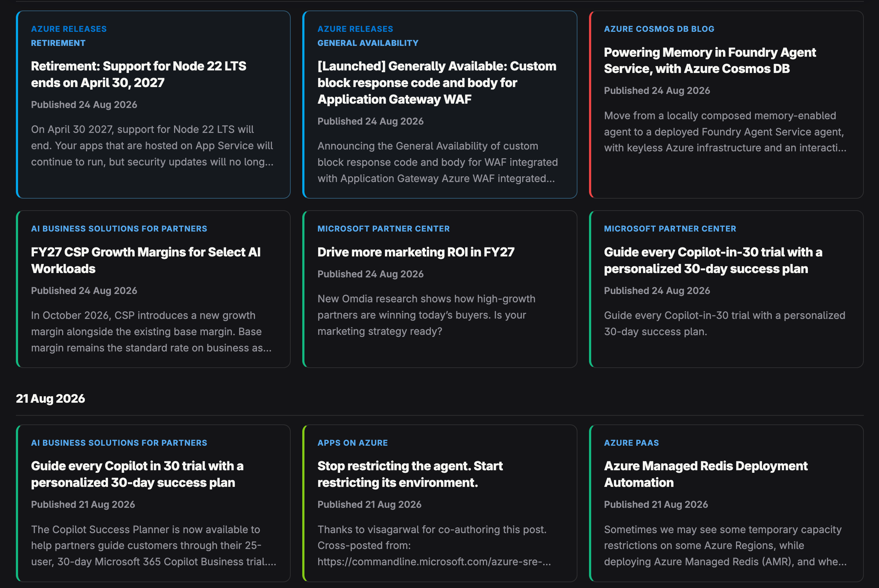Click the CSP growth margin summary text
Viewport: 879px width, 588px height.
pyautogui.click(x=151, y=332)
